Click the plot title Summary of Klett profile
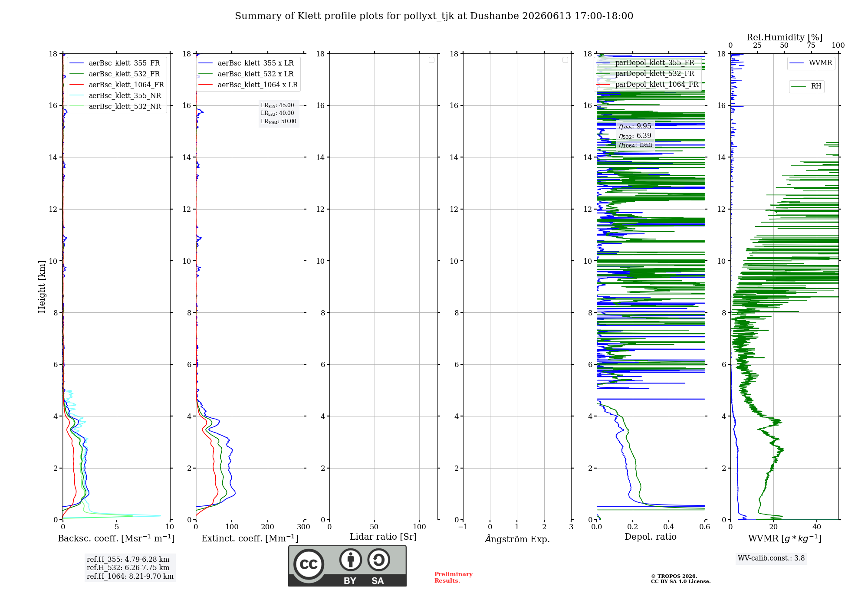 tap(434, 16)
